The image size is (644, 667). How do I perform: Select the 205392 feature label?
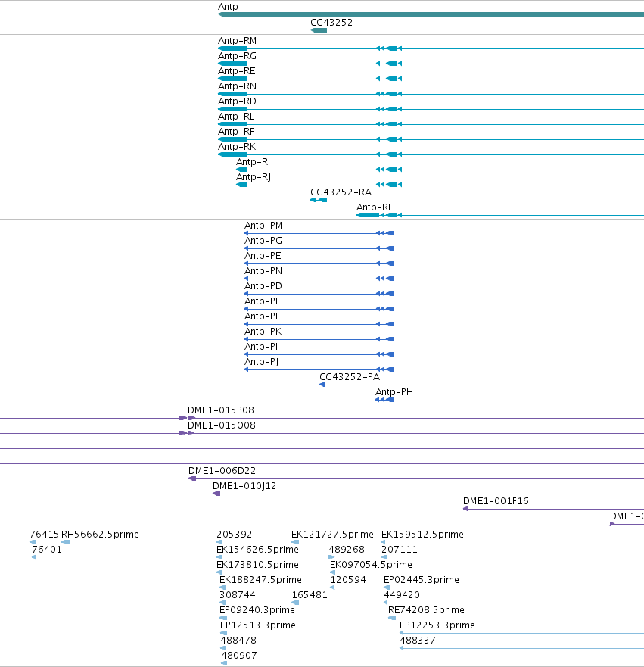[235, 535]
